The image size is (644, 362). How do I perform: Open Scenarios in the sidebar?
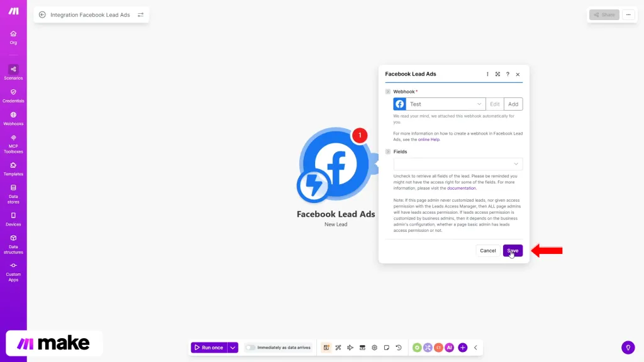click(x=13, y=73)
